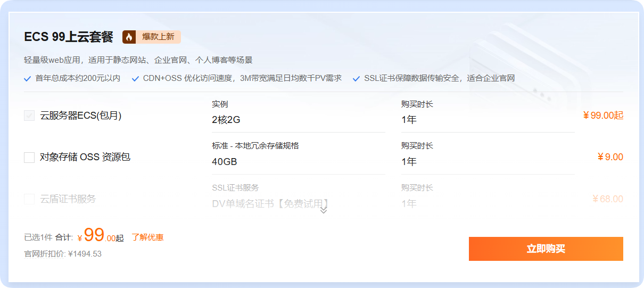This screenshot has width=644, height=288.
Task: Click the 官网折扣价: ¥1494.53 text
Action: tap(63, 254)
